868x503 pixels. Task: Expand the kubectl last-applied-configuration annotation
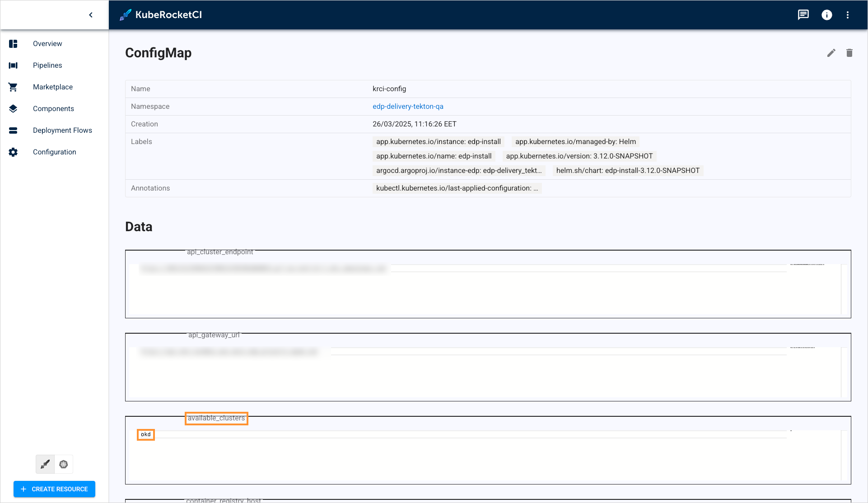(x=457, y=188)
